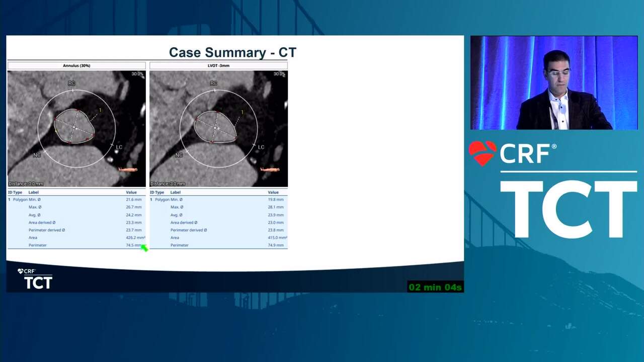Click the Annulus Avg. Ø value 24.2 mm
The height and width of the screenshot is (362, 644).
point(134,215)
